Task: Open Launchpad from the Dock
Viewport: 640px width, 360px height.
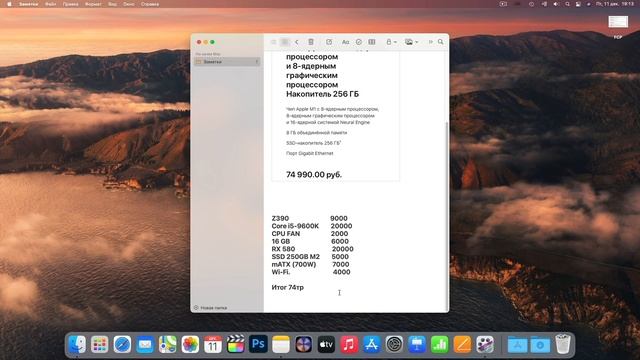Action: point(100,344)
